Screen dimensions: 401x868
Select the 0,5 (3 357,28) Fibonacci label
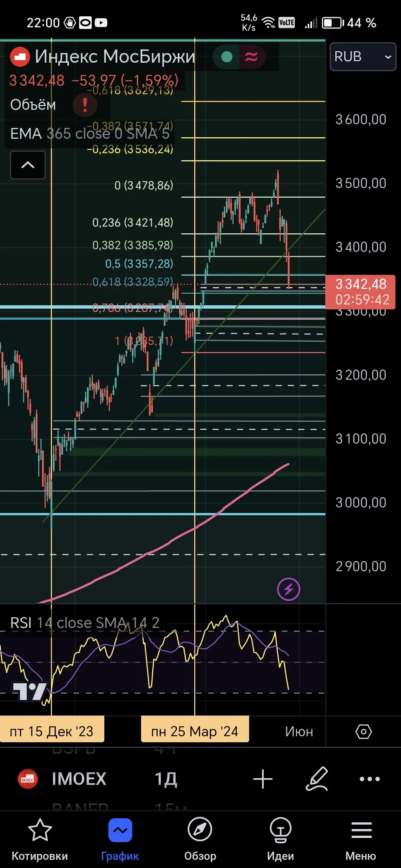pos(139,264)
